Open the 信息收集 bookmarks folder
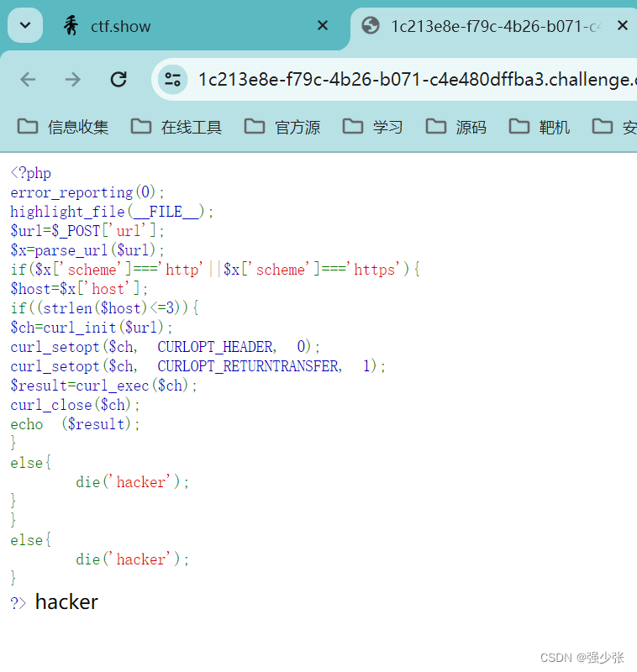The width and height of the screenshot is (637, 672). coord(63,127)
